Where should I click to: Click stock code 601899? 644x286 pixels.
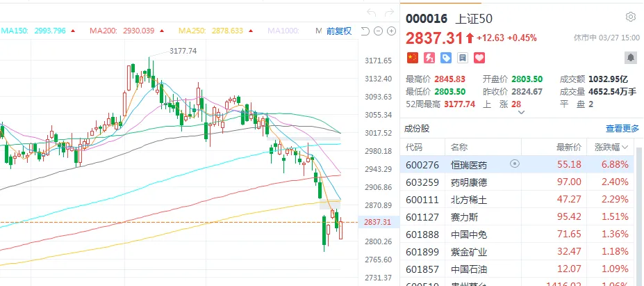click(422, 252)
